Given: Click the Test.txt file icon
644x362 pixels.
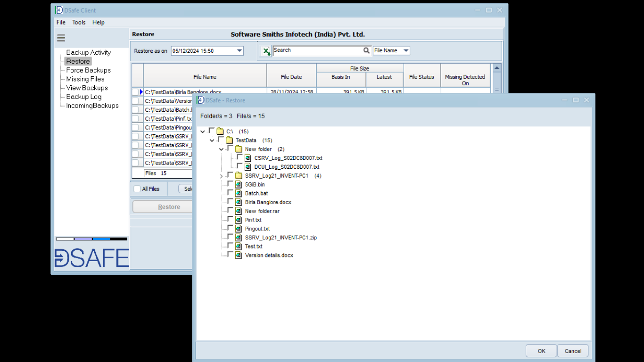Looking at the screenshot, I should 239,247.
